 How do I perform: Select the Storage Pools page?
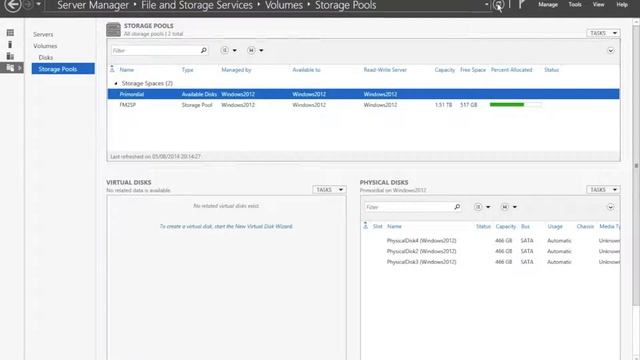pyautogui.click(x=63, y=69)
